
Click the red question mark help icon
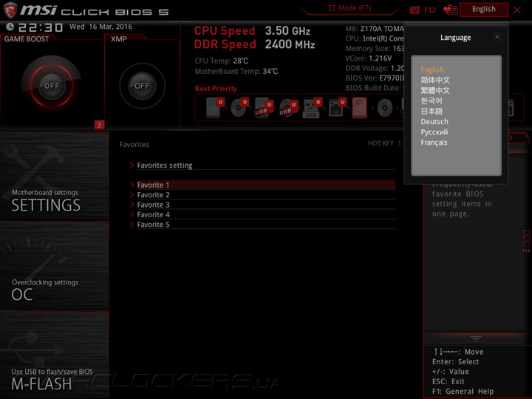tap(99, 125)
